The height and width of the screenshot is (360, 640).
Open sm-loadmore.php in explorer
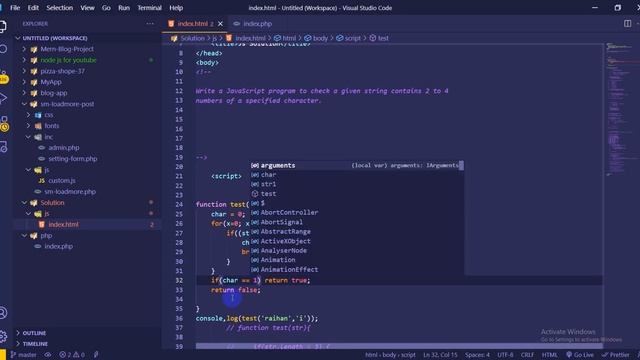click(x=70, y=191)
